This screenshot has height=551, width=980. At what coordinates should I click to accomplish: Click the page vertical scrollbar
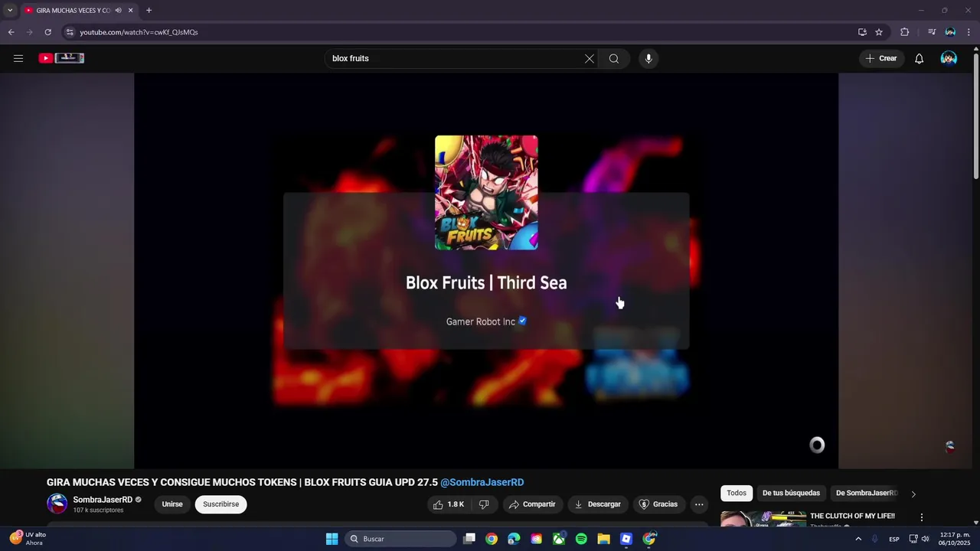[976, 115]
